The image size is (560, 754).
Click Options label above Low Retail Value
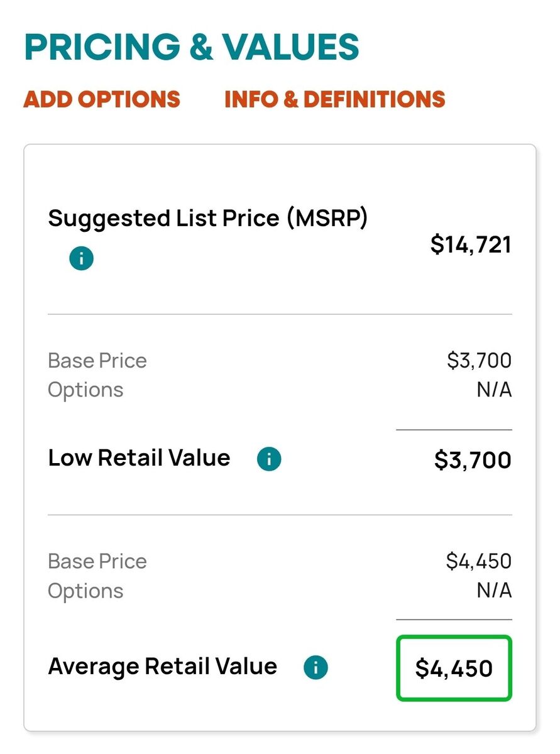point(85,390)
